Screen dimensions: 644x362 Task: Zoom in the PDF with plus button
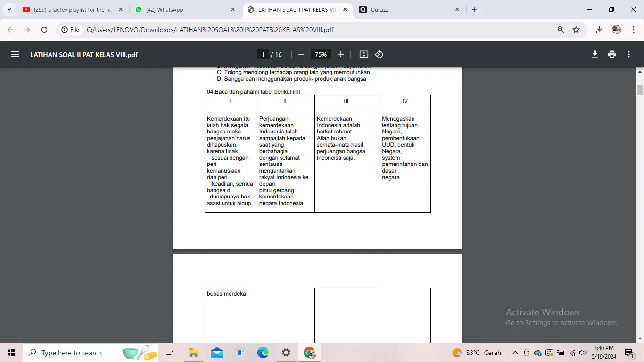click(x=341, y=54)
